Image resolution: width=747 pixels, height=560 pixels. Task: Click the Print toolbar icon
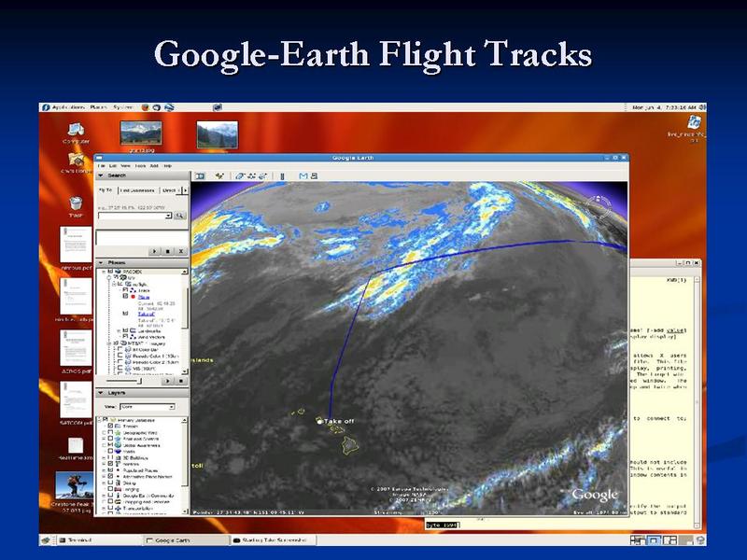click(314, 176)
